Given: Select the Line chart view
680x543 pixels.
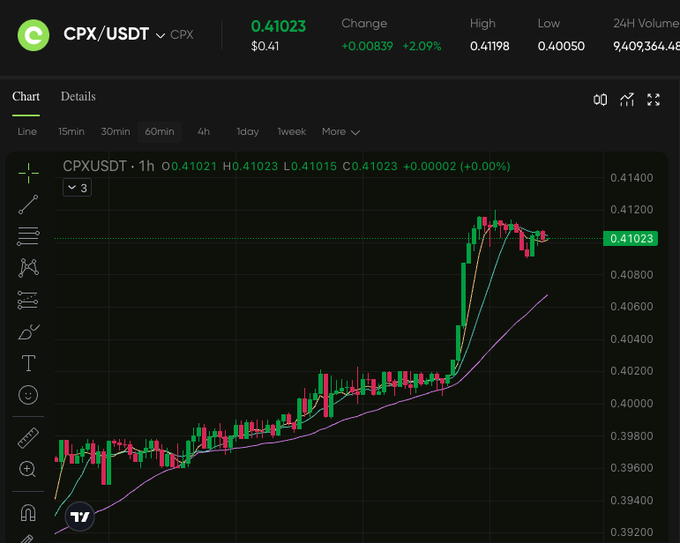Looking at the screenshot, I should 27,132.
